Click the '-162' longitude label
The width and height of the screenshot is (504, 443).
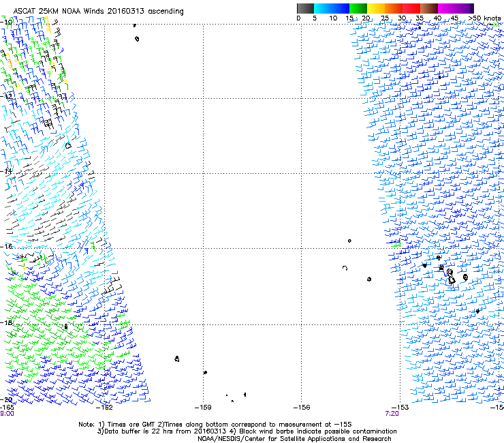[x=104, y=408]
